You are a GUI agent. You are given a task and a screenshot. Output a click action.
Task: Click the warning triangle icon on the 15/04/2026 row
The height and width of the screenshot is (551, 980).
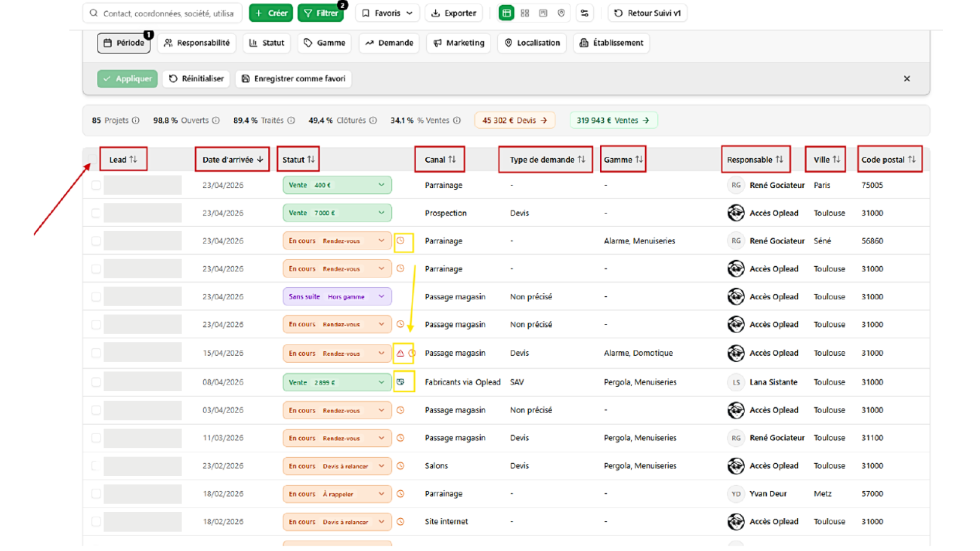(400, 353)
